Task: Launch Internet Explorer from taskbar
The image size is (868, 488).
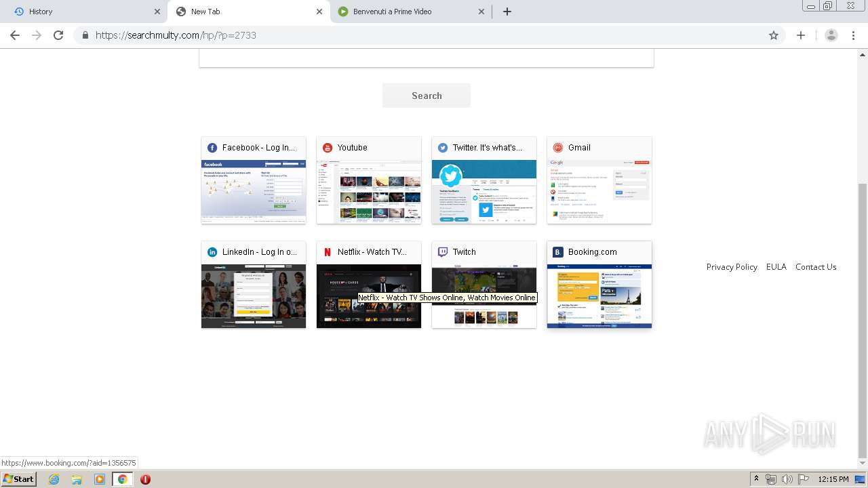Action: tap(54, 479)
